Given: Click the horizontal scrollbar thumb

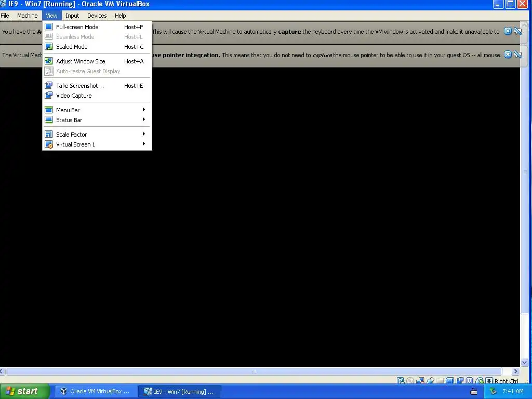Looking at the screenshot, I should 254,371.
